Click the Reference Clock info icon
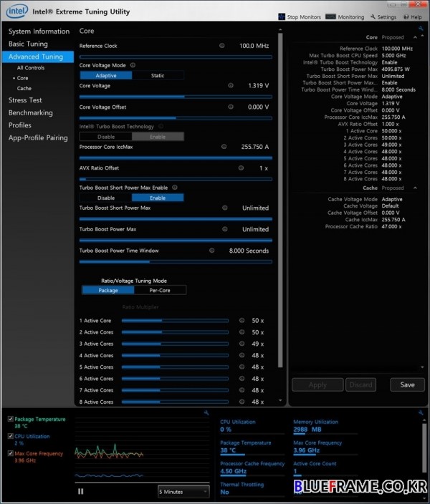This screenshot has height=504, width=430. tap(221, 46)
